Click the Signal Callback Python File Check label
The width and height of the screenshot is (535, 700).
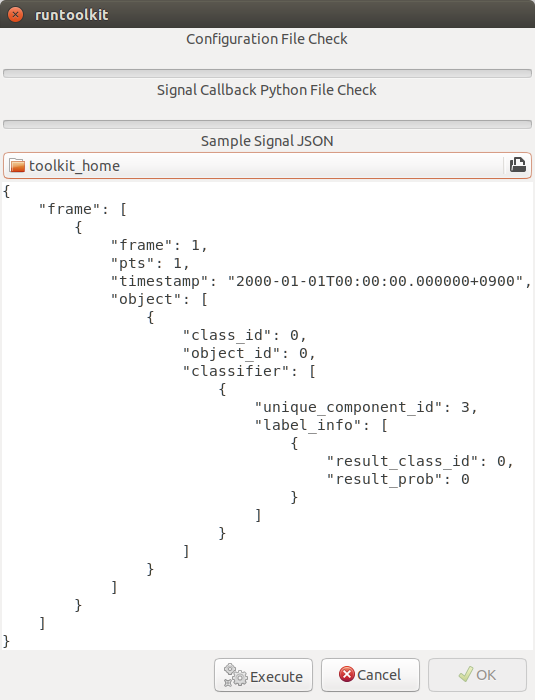point(267,90)
